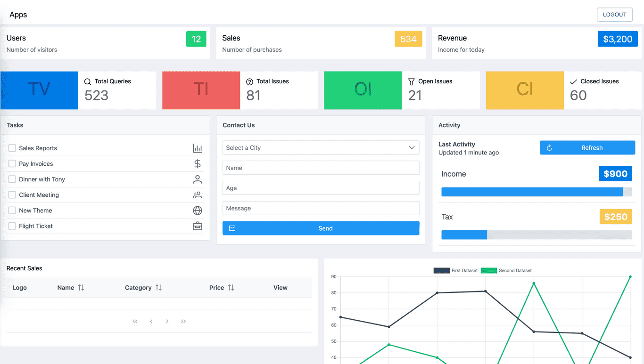The image size is (644, 364).
Task: Click the yellow CI tile
Action: tap(525, 90)
